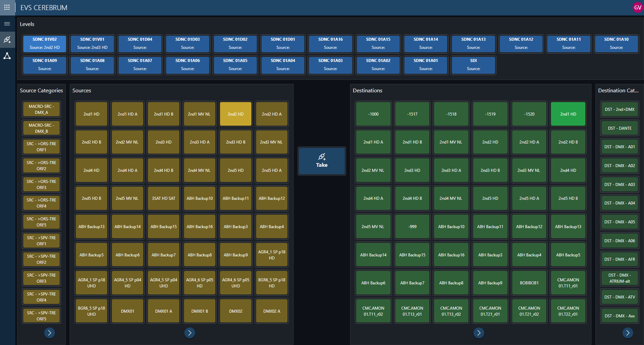Open DST - DMX - ATRIUM-alt category
Screen dimensions: 644x345
pyautogui.click(x=619, y=278)
